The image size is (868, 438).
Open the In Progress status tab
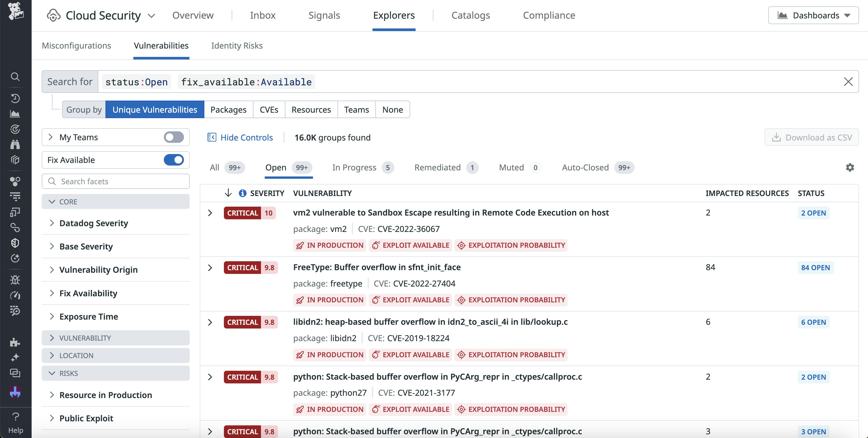tap(354, 168)
